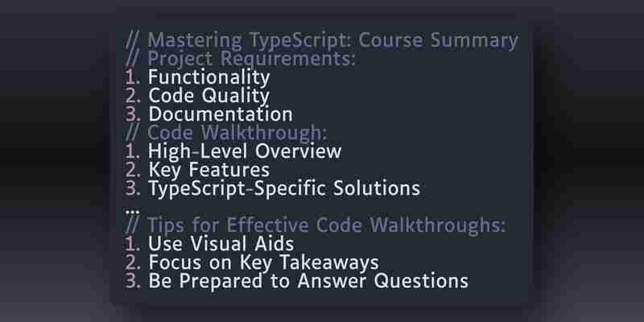Select 'Focus on Key Takeaways' line
The image size is (644, 322).
264,263
